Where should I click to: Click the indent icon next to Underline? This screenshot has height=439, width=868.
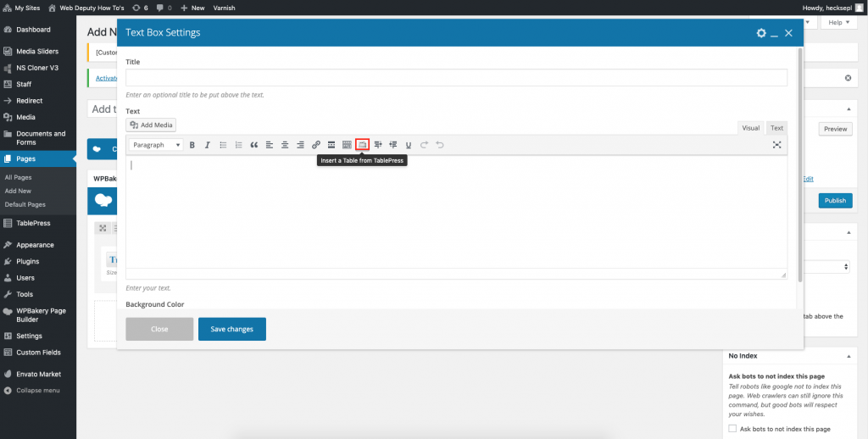point(393,145)
